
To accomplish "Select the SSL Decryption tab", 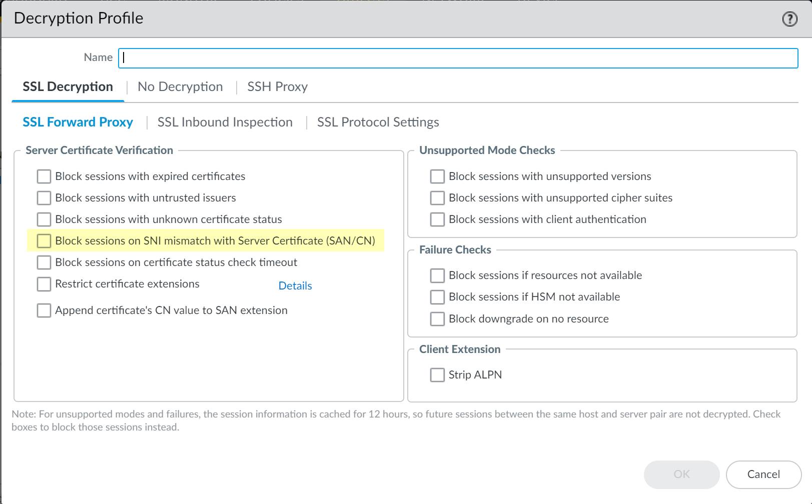I will (68, 87).
